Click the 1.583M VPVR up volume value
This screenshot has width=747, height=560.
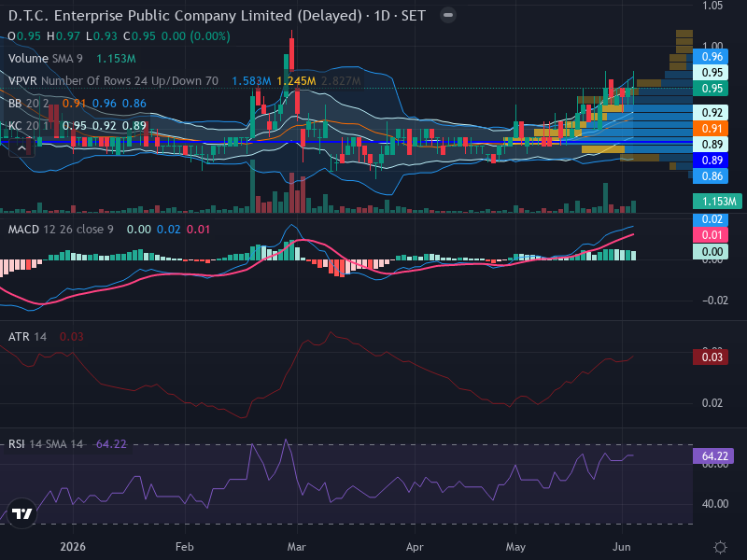click(251, 81)
